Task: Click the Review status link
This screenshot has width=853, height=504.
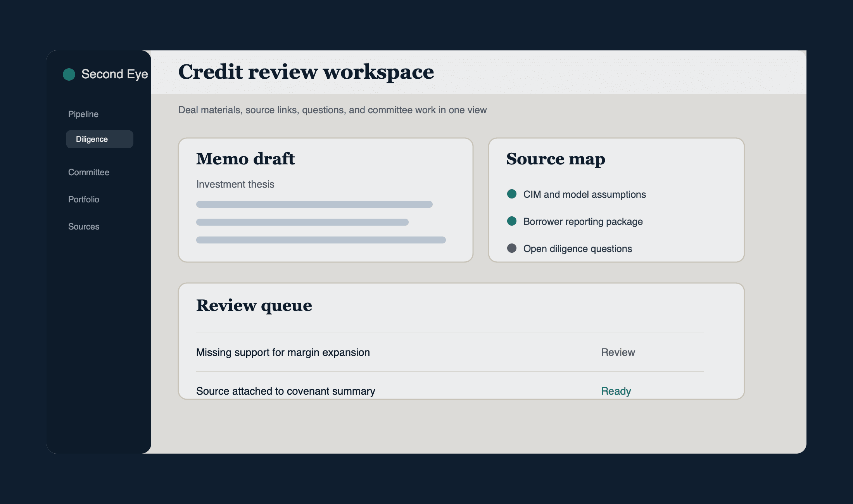Action: (618, 352)
